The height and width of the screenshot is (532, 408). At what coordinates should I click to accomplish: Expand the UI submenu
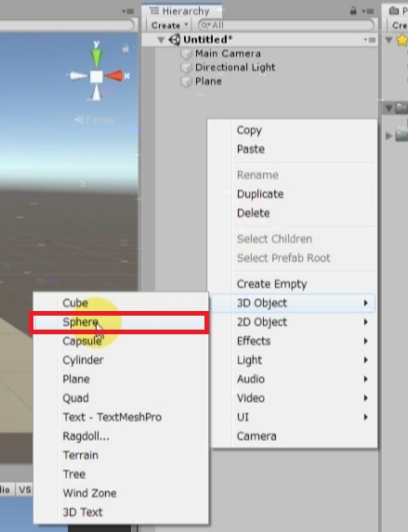point(293,417)
